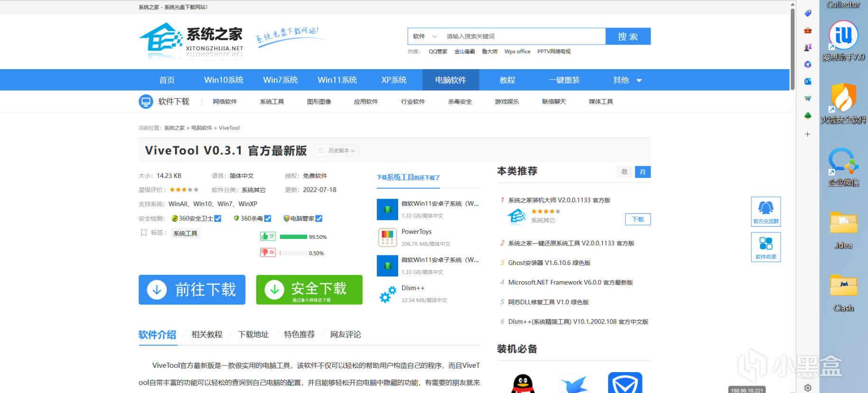Click the blue 前往下载 button
Viewport: 868px width, 393px height.
pyautogui.click(x=192, y=290)
